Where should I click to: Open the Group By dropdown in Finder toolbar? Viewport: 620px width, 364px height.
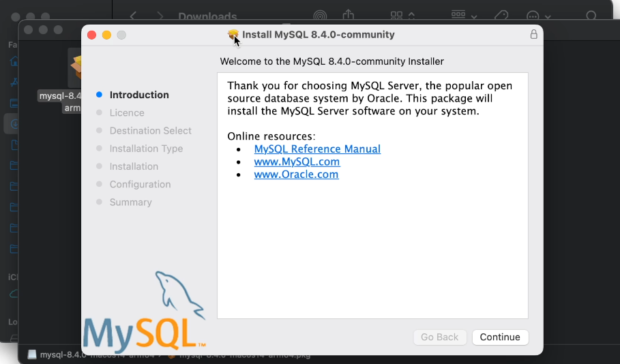[x=464, y=16]
